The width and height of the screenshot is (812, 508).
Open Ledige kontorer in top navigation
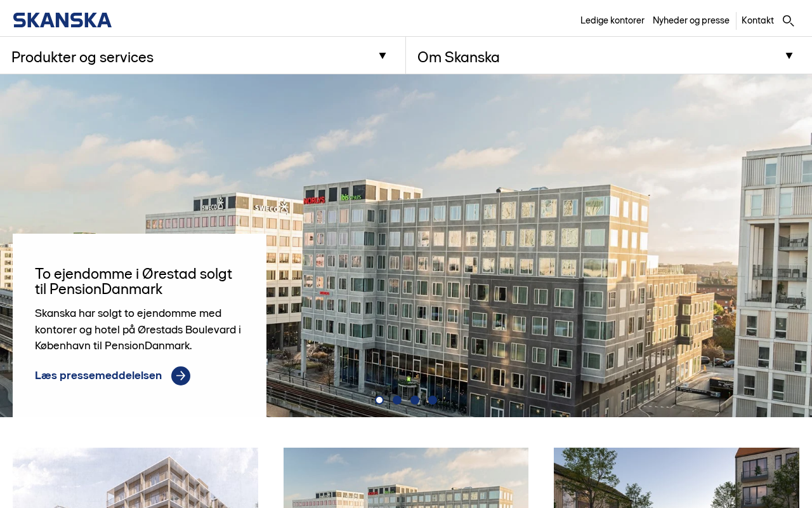[x=612, y=20]
